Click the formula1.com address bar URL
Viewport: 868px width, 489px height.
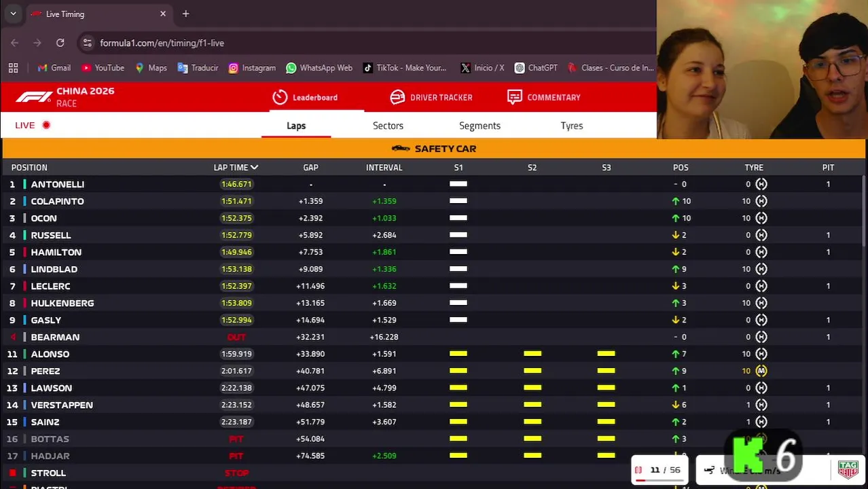tap(162, 43)
